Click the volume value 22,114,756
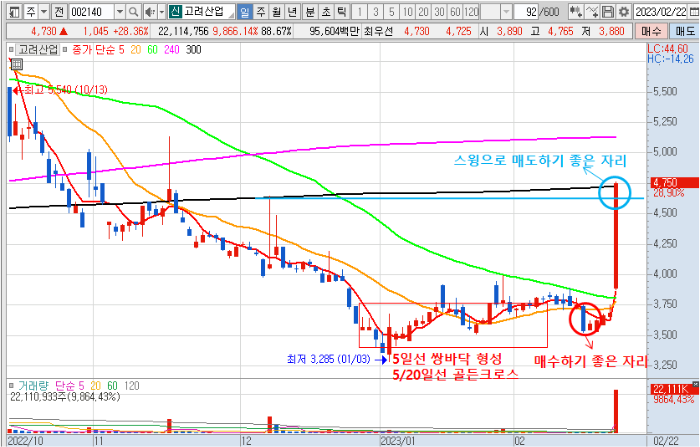The width and height of the screenshot is (700, 447). pyautogui.click(x=183, y=31)
